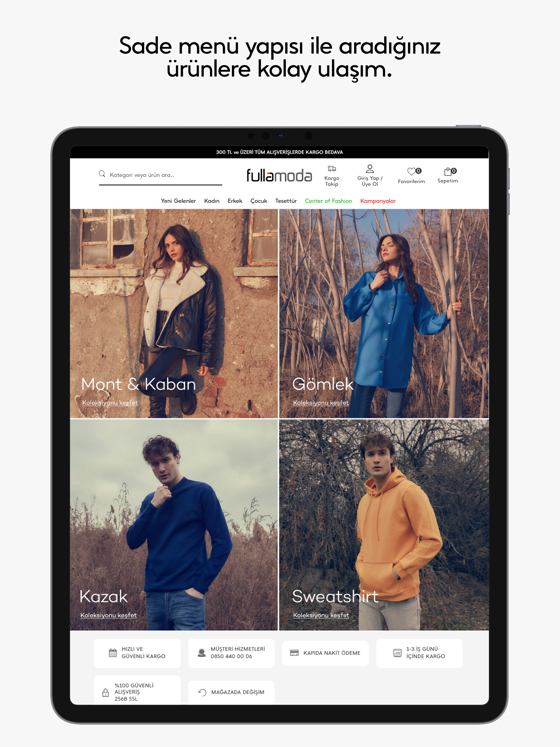Click Koleksiyonu keşfet under Mont & Kaban
The image size is (560, 747).
coord(110,403)
